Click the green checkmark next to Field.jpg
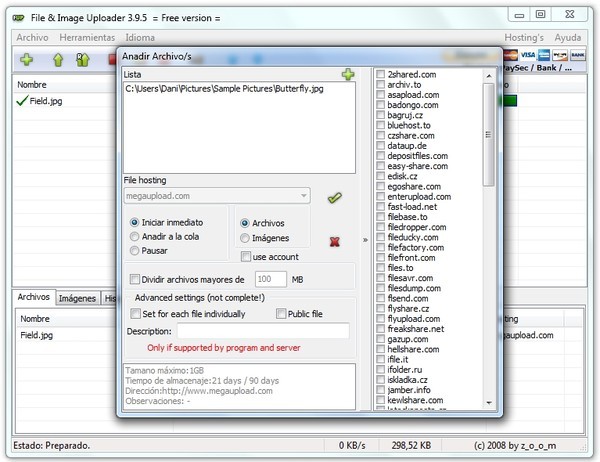 tap(22, 101)
